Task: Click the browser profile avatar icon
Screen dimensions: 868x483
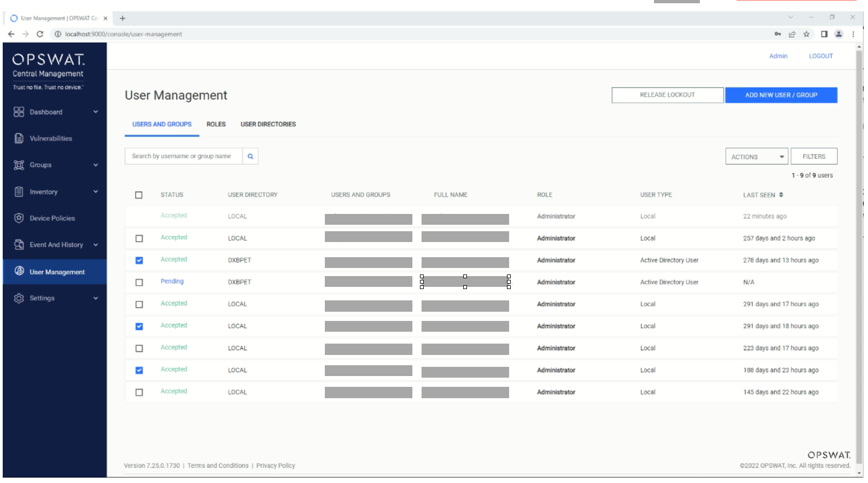Action: pos(839,34)
